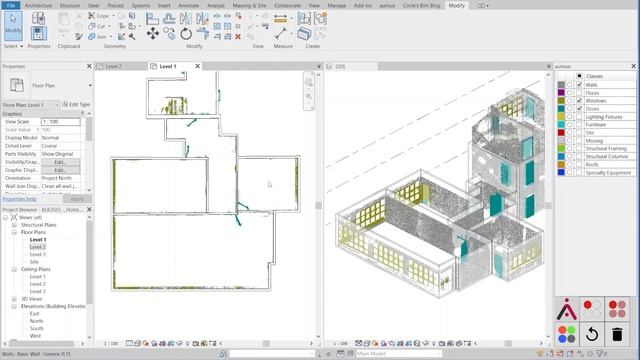Click the purple Floors color swatch
Image resolution: width=640 pixels, height=360 pixels.
561,93
